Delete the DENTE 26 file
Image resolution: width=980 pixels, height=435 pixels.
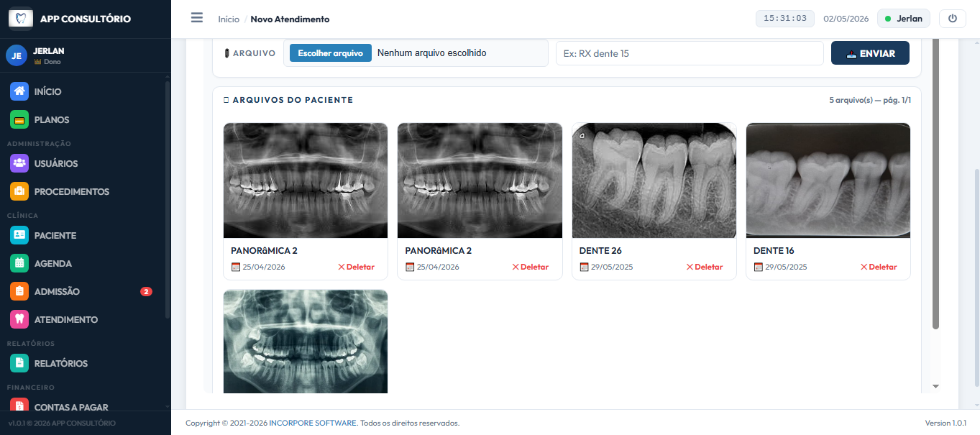pyautogui.click(x=705, y=267)
